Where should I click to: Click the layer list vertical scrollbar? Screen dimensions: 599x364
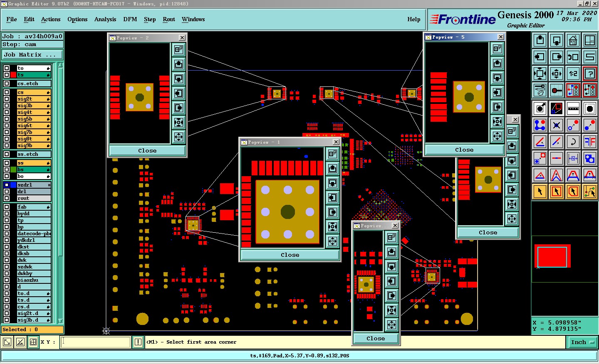[x=60, y=193]
